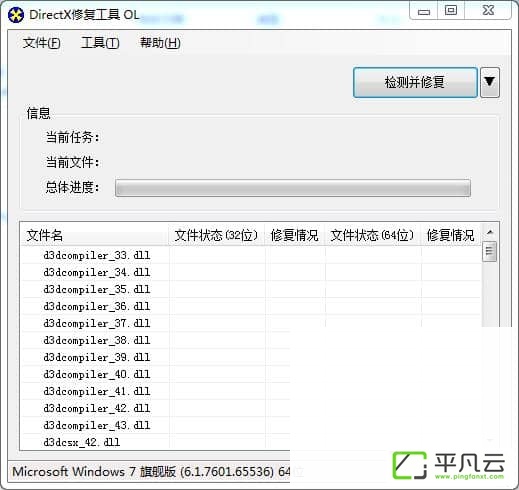Click the 修复情况 header after 32位 column
This screenshot has width=519, height=490.
click(x=295, y=235)
